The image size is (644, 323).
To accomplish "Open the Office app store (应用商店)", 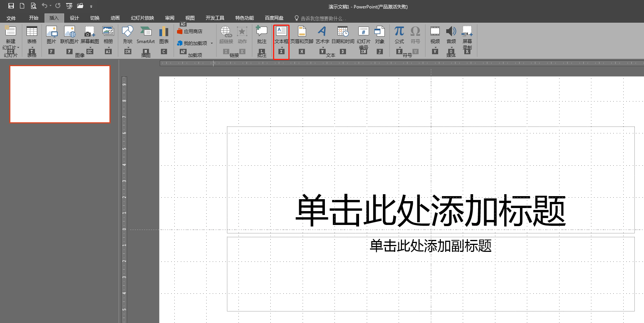I will (190, 31).
